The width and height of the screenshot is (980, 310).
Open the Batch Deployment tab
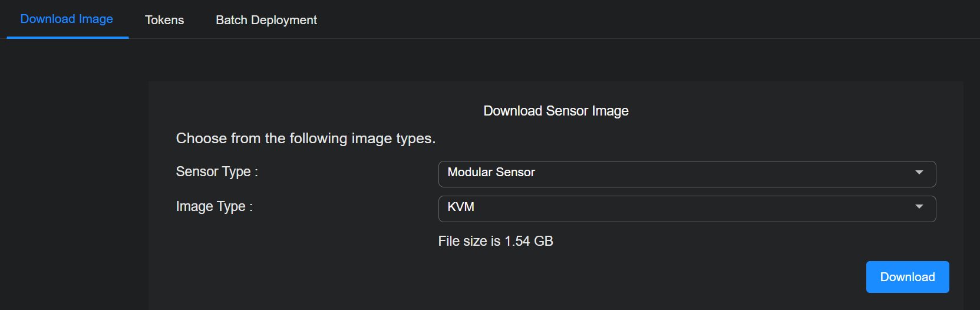(x=266, y=20)
